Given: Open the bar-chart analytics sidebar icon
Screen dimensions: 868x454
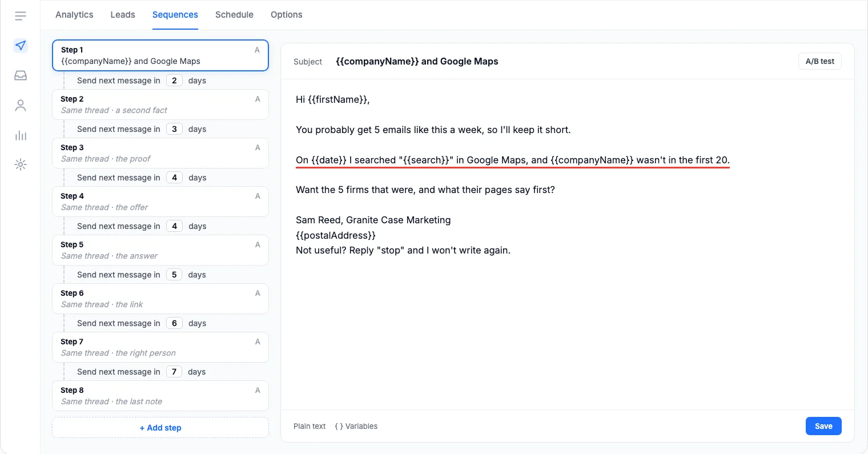Looking at the screenshot, I should 21,135.
